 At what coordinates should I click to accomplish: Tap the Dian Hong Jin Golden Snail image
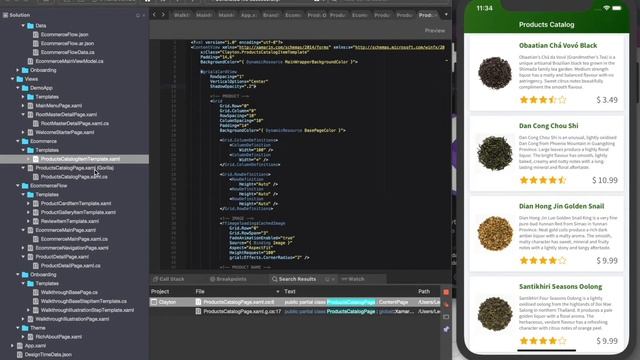pyautogui.click(x=495, y=233)
